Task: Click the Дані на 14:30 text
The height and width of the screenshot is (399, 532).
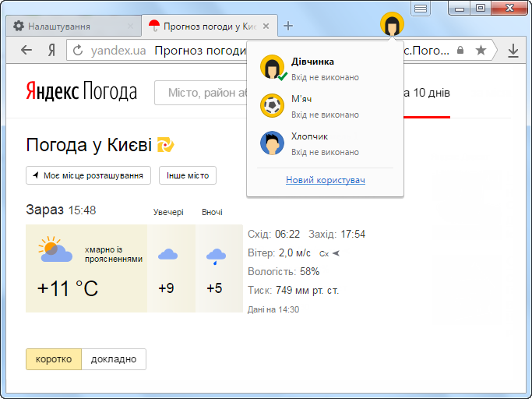Action: point(273,309)
